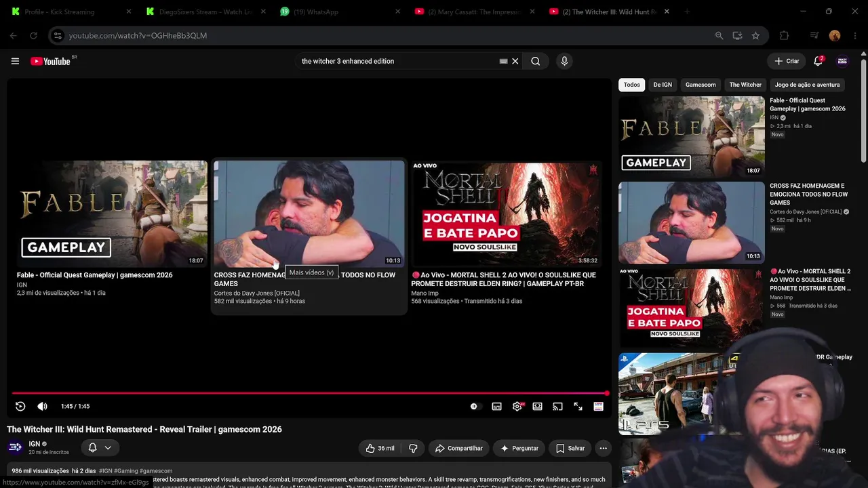The width and height of the screenshot is (868, 488).
Task: Open a new browser tab
Action: point(686,12)
